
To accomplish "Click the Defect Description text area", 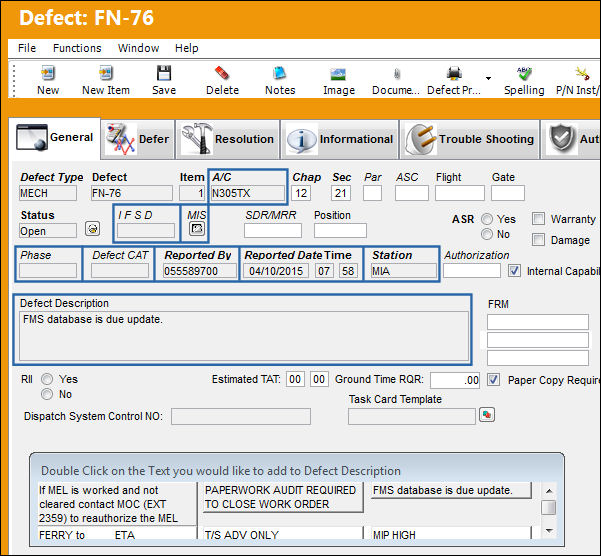I will (244, 336).
